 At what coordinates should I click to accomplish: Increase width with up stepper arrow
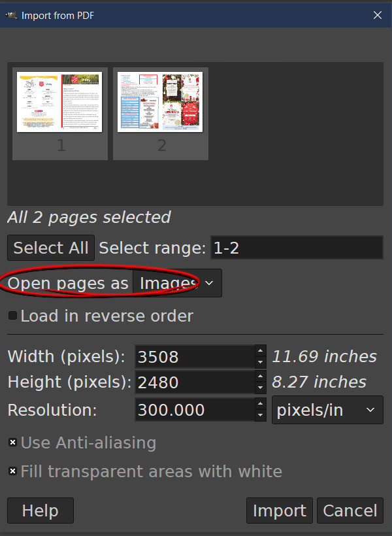coord(261,351)
